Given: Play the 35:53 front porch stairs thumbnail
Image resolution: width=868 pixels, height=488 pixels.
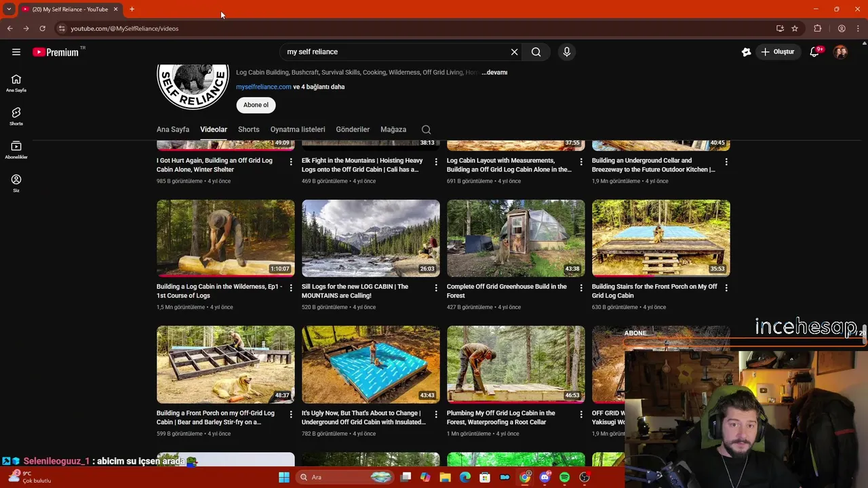Looking at the screenshot, I should (x=661, y=238).
